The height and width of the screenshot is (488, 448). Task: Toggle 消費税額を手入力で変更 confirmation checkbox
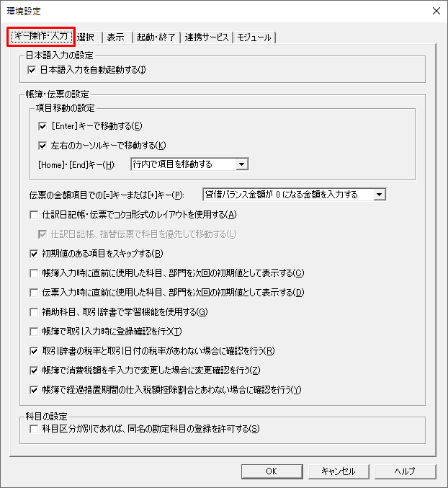pos(34,371)
